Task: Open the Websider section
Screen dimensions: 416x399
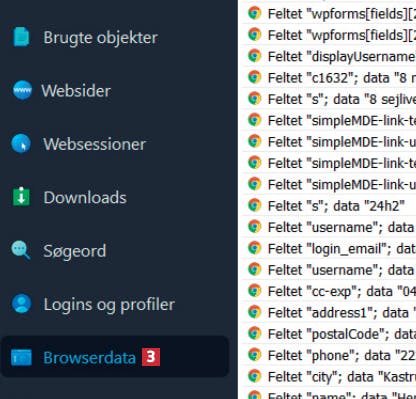Action: (x=76, y=91)
